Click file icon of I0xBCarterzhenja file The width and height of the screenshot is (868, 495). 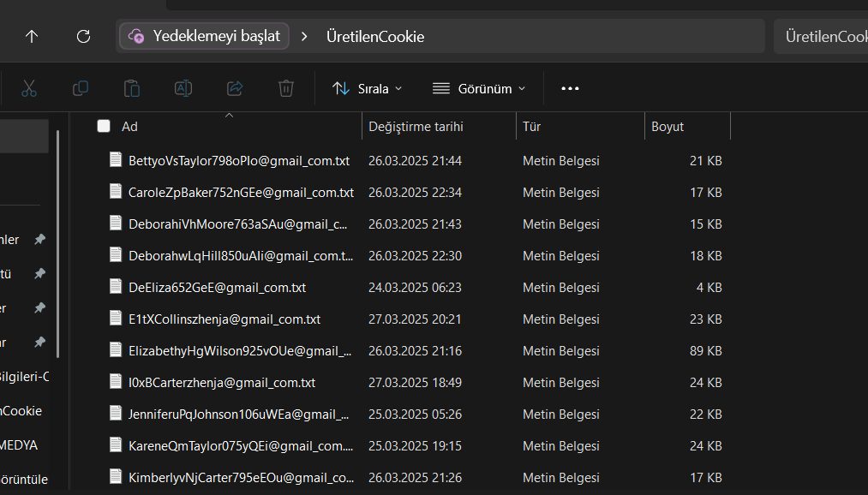(116, 382)
